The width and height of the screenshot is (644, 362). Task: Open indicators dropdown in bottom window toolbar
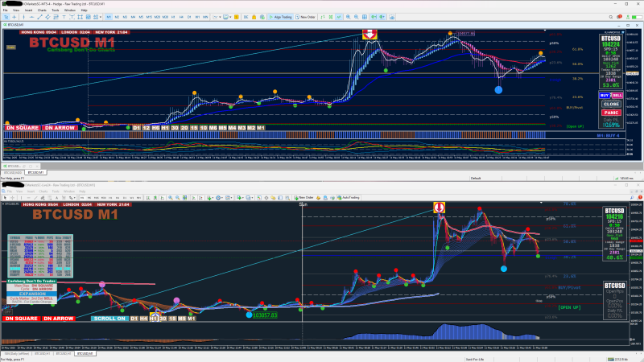[x=211, y=197]
